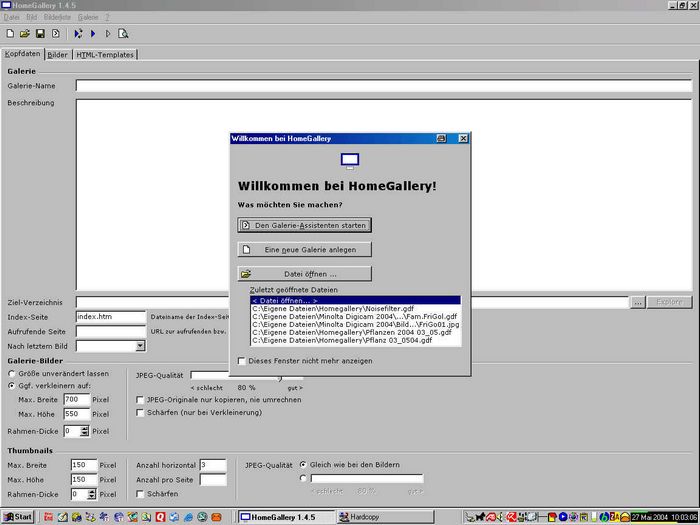Click the solid blue play toolbar icon

93,33
